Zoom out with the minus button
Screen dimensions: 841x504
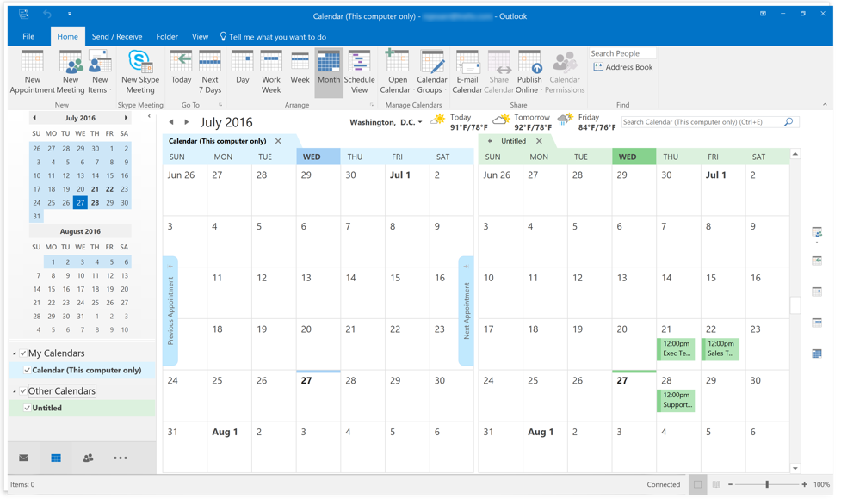(731, 484)
